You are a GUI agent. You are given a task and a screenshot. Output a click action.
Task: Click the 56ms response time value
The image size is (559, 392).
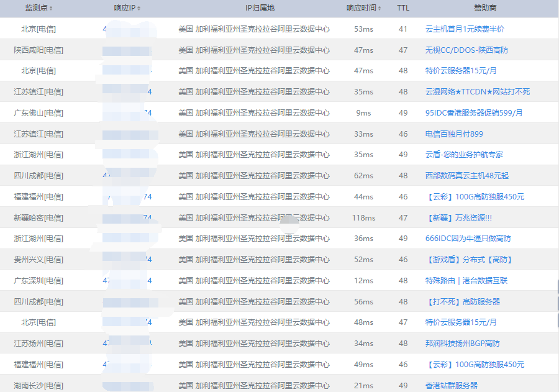(x=363, y=301)
